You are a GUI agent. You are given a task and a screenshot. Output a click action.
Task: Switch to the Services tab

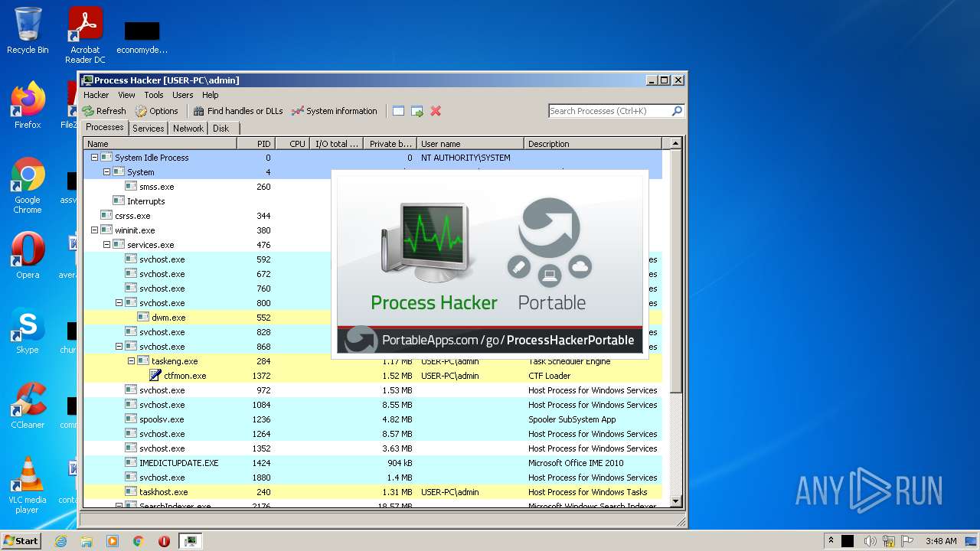149,129
